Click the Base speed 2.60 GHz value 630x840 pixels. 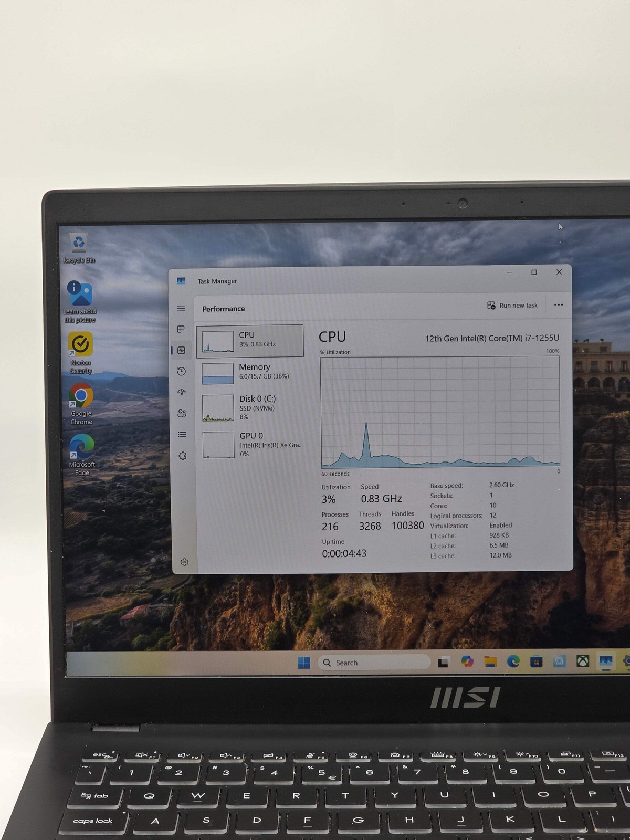501,485
